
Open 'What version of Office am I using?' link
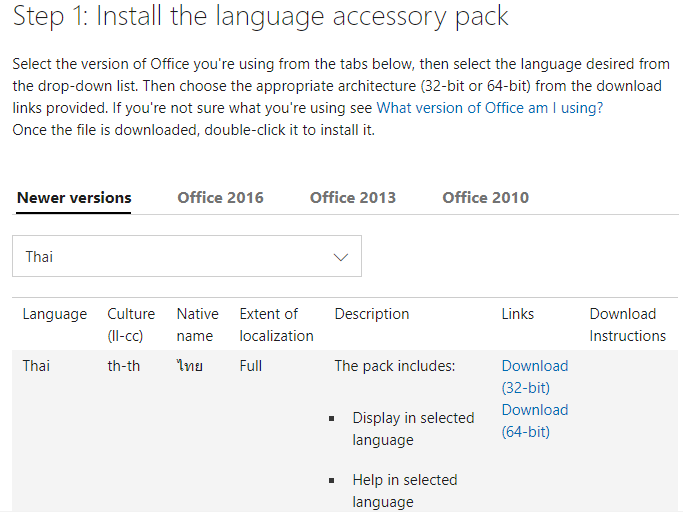[x=490, y=108]
